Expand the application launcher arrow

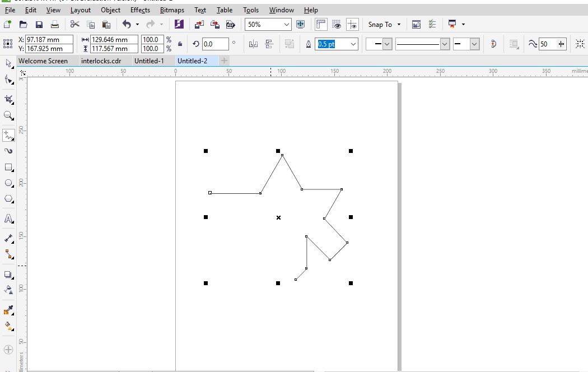click(x=464, y=25)
